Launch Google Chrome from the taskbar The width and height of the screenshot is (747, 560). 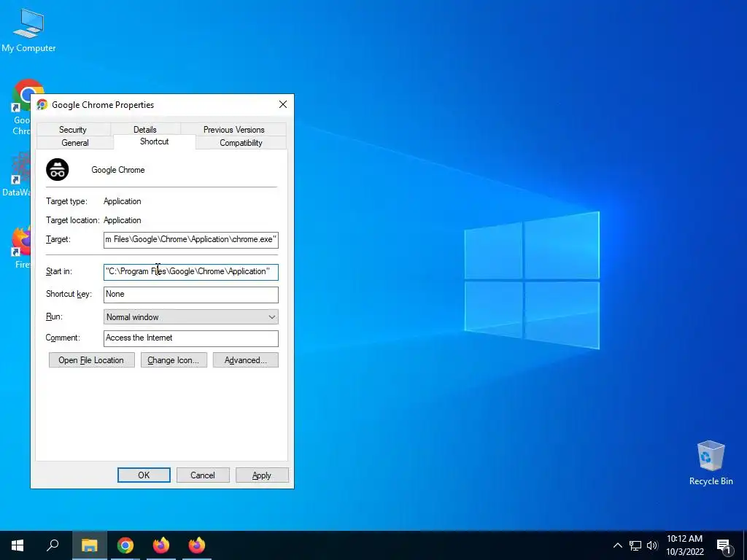tap(125, 545)
